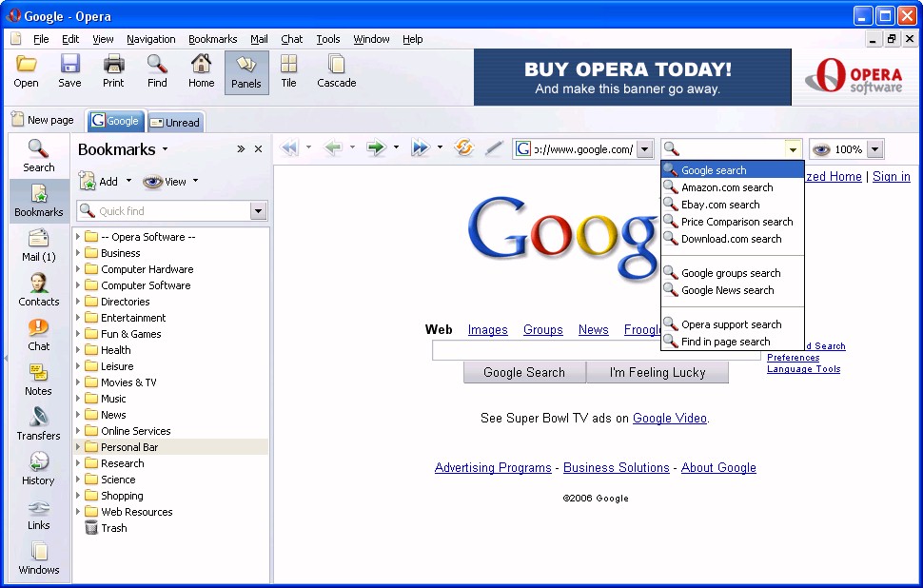Open the Images link on Google
Viewport: 923px width, 588px height.
487,329
